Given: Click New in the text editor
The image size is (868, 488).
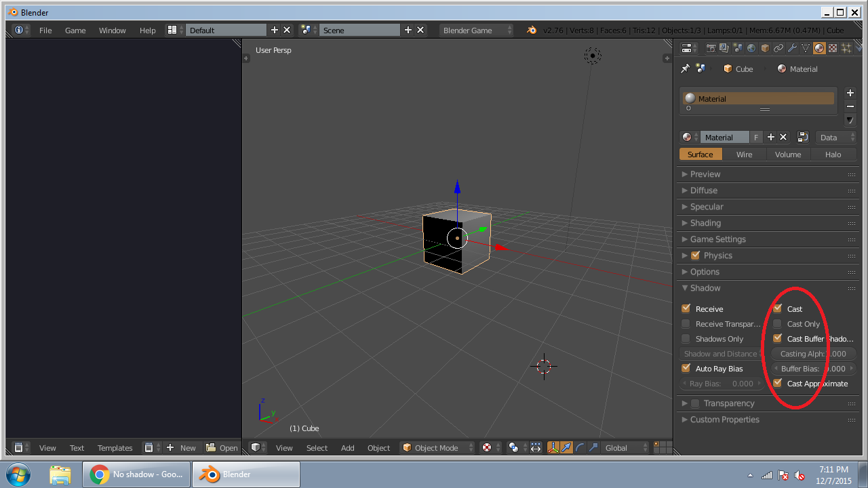Looking at the screenshot, I should [x=181, y=447].
